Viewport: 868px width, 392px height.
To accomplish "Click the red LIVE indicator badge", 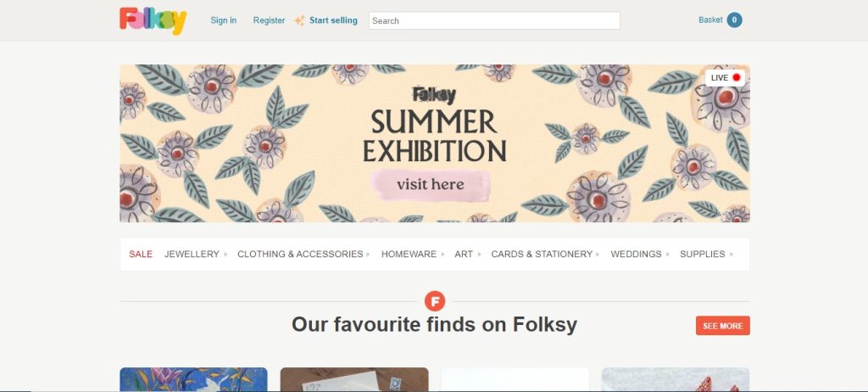I will (x=726, y=78).
